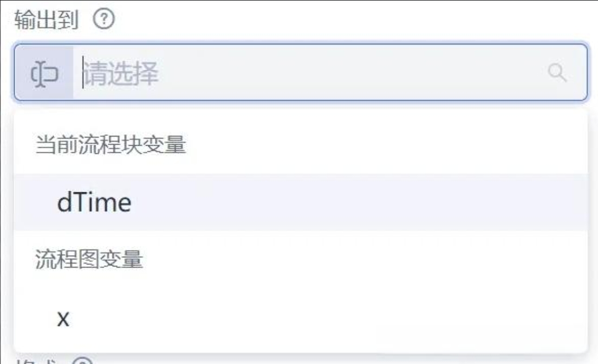Viewport: 598px width, 364px height.
Task: Pick the x flowchart variable option
Action: click(x=63, y=318)
